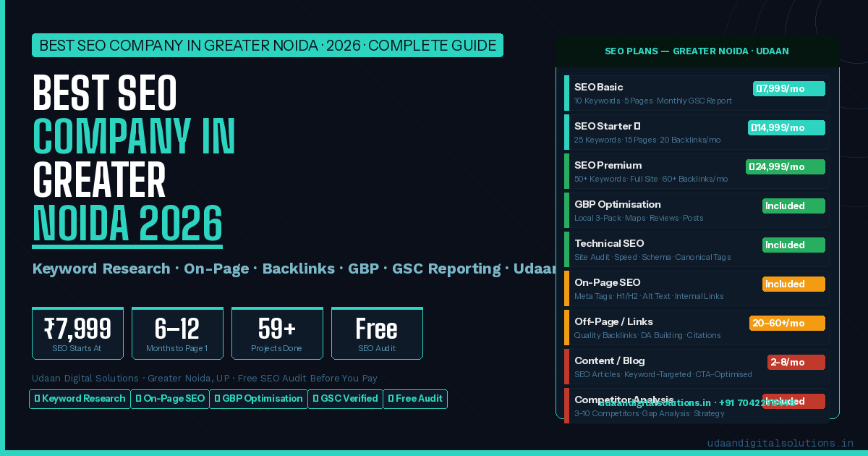Click the 20–60+/mo badge
The image size is (868, 456).
pyautogui.click(x=787, y=323)
